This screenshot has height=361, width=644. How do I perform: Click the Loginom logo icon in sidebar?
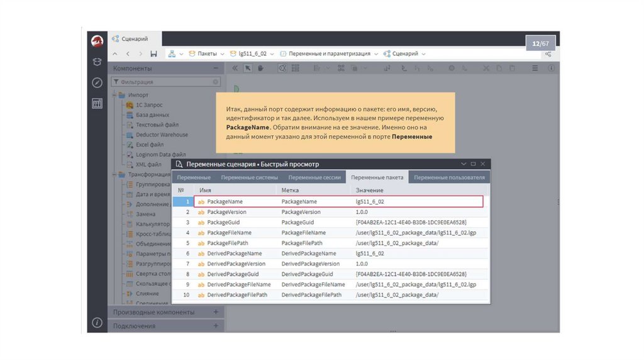coord(97,42)
